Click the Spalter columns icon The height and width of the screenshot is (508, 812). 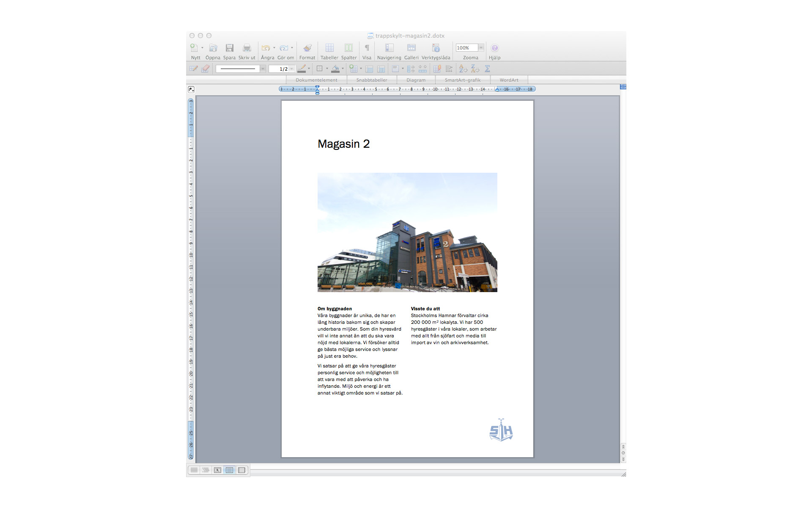point(348,48)
